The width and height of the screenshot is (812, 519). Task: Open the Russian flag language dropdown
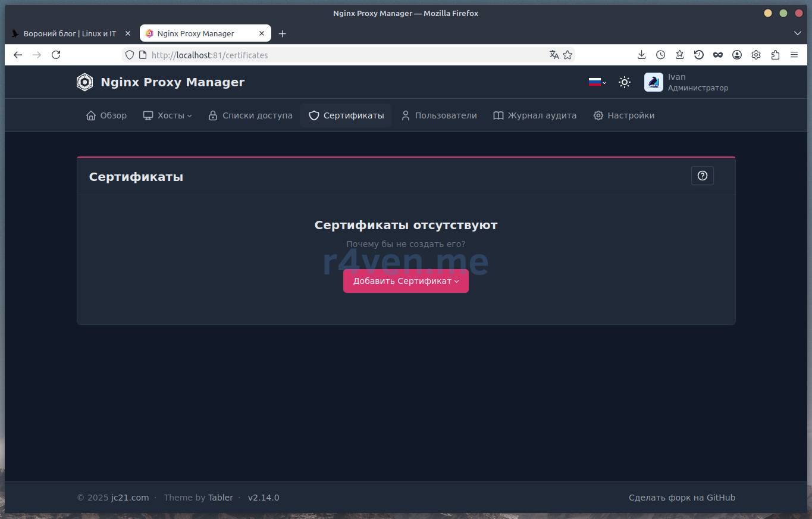597,83
